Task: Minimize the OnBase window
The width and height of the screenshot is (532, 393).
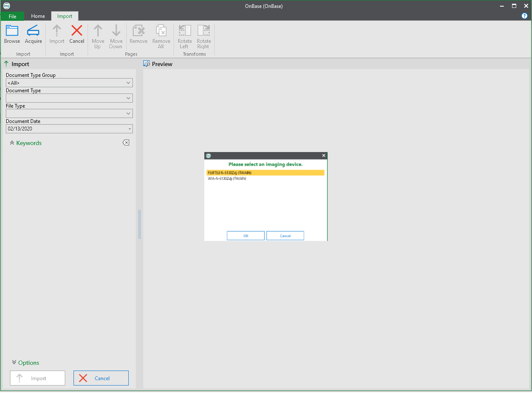Action: tap(502, 6)
